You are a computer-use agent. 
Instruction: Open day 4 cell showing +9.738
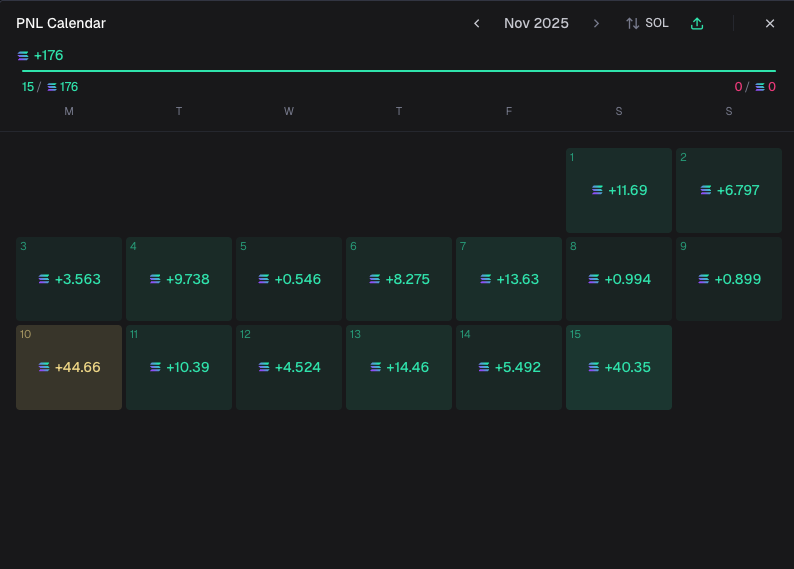click(179, 279)
